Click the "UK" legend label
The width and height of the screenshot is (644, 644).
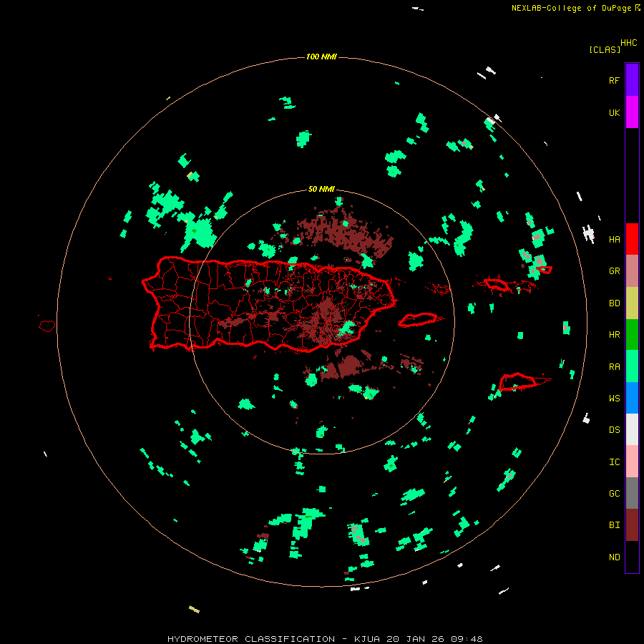(614, 113)
